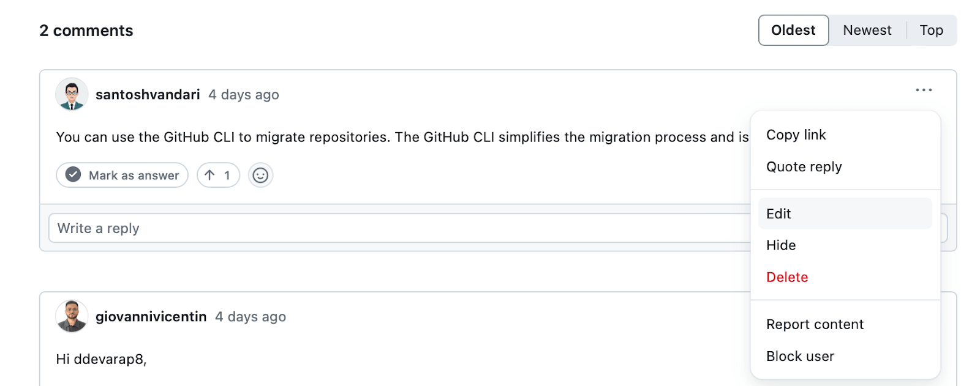The width and height of the screenshot is (980, 386).
Task: Open the giovannivicentin username link
Action: pos(151,317)
